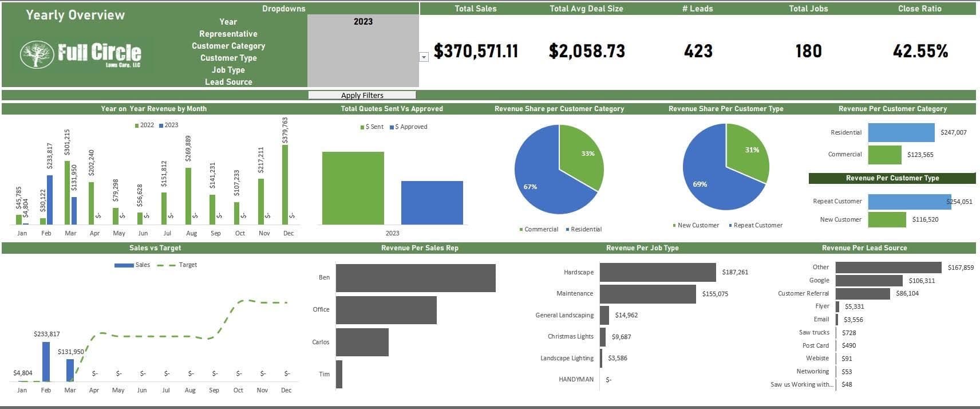Click the green $ Sent bar

[x=353, y=188]
